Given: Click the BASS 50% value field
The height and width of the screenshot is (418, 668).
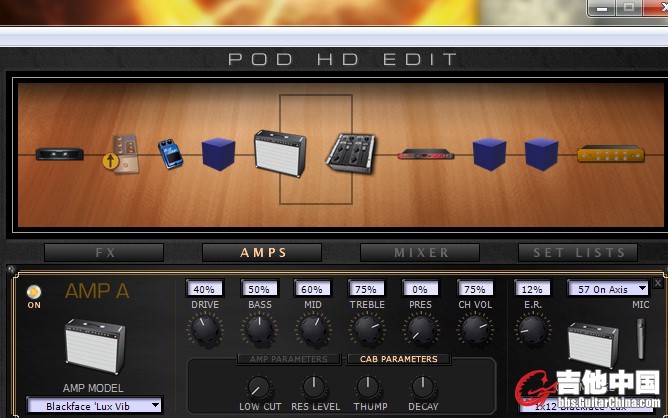Looking at the screenshot, I should [x=259, y=289].
